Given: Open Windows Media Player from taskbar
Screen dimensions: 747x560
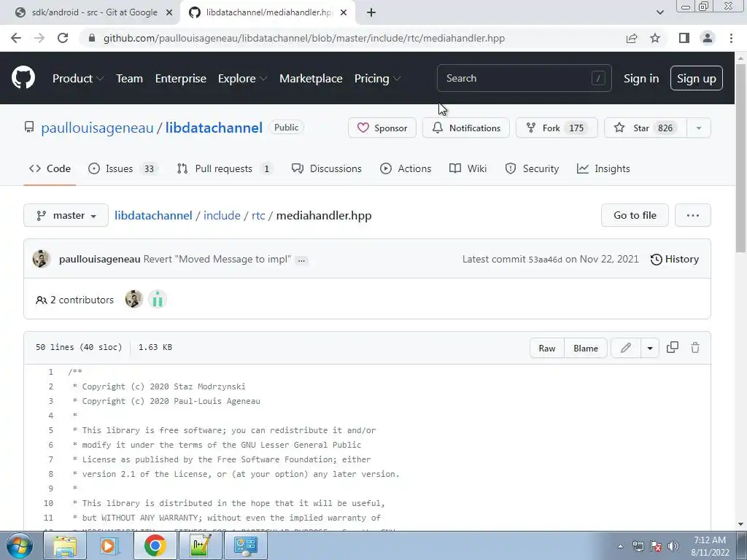Looking at the screenshot, I should pos(109,545).
